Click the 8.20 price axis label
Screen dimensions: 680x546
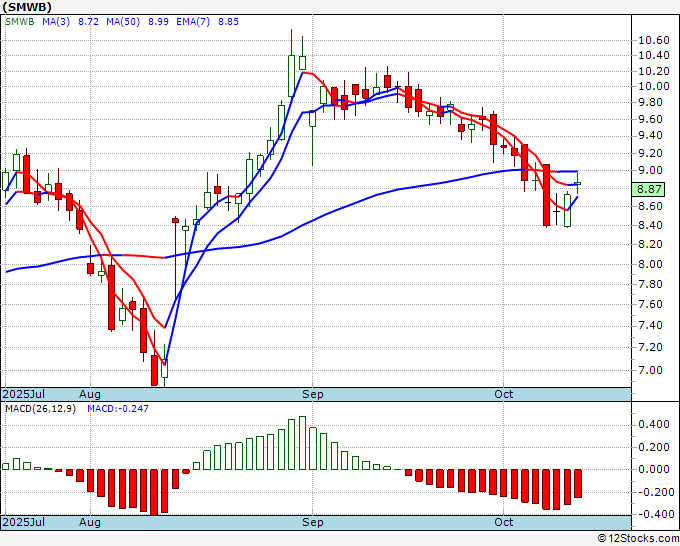(651, 244)
